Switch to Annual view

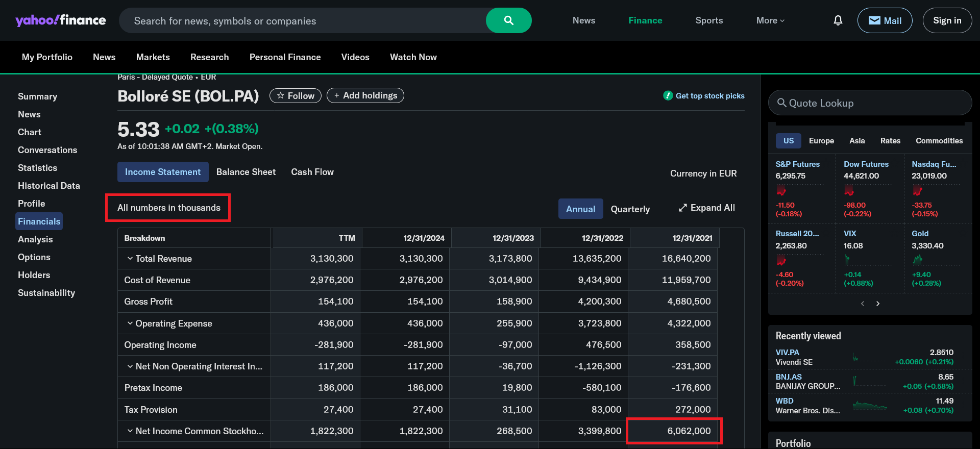click(x=580, y=209)
